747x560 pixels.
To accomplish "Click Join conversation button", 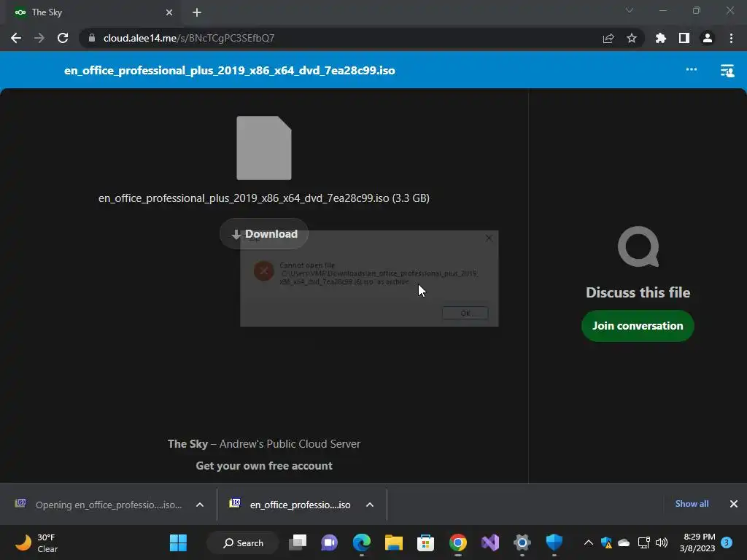I will (x=638, y=326).
